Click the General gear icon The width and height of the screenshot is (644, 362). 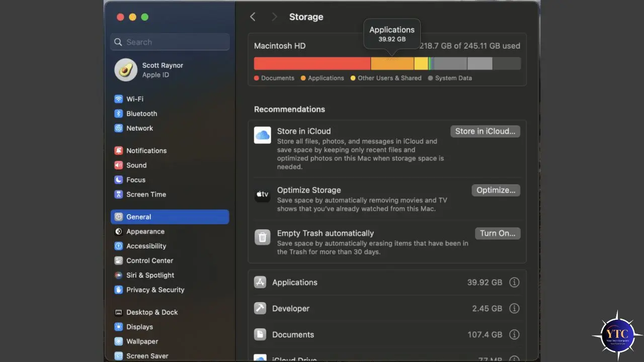click(x=118, y=217)
